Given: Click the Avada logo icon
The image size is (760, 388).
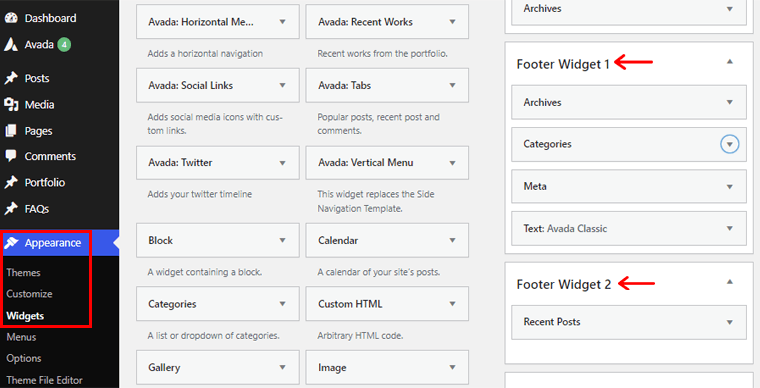Looking at the screenshot, I should tap(11, 45).
